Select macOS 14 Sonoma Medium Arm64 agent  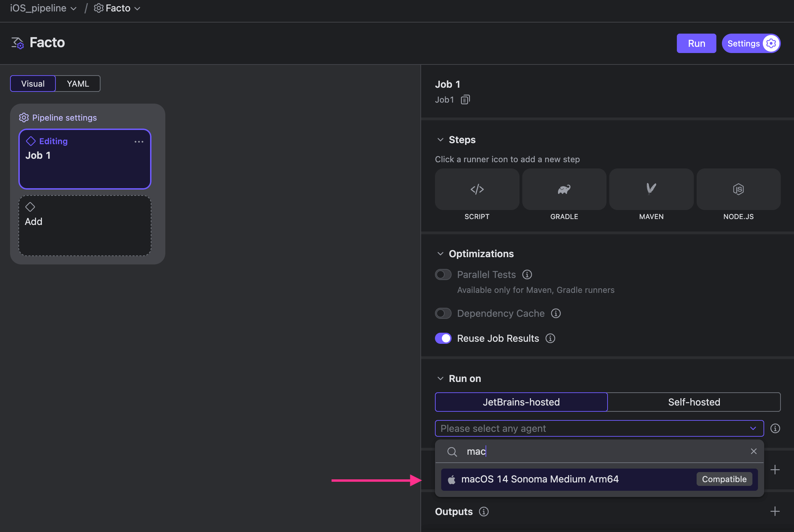599,479
